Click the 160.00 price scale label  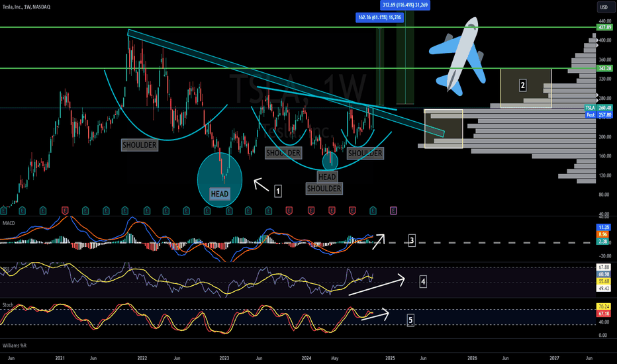coord(605,156)
